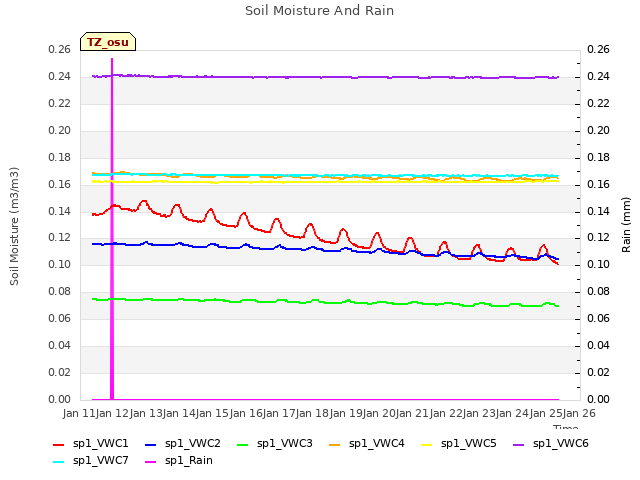This screenshot has height=480, width=640.
Task: Click yellow sp1_VWC5 legend color marker
Action: click(427, 445)
